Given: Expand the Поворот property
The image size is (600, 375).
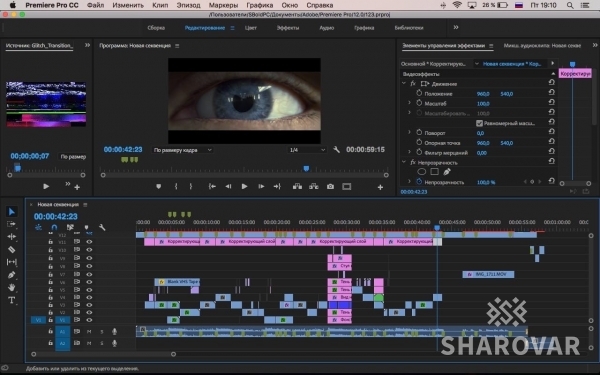Looking at the screenshot, I should click(409, 133).
